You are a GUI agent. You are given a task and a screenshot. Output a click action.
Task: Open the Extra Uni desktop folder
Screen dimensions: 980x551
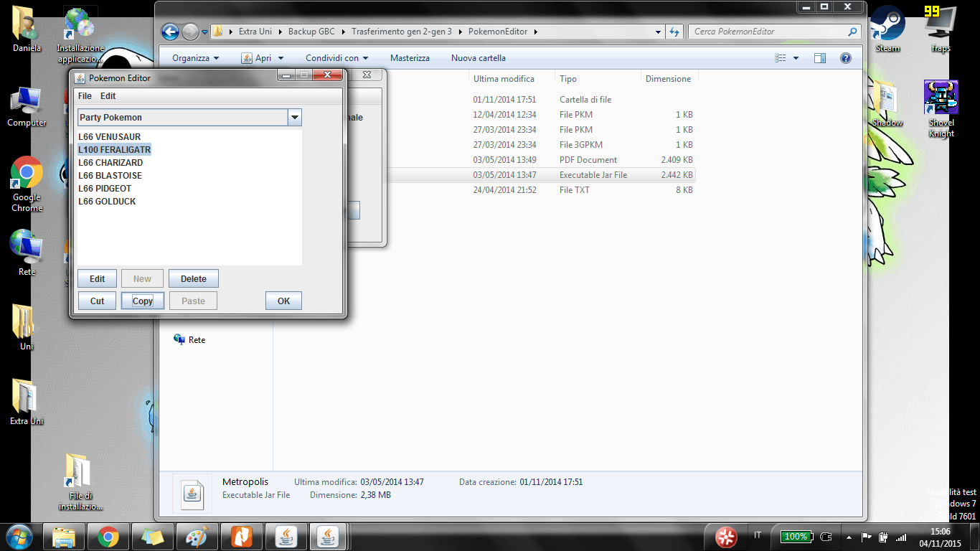pos(27,402)
